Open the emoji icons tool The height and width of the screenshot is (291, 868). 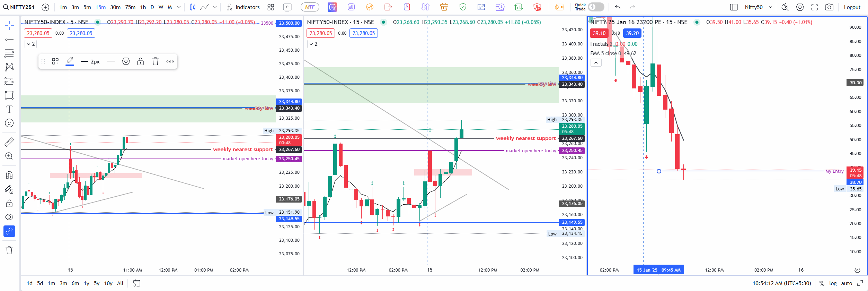[9, 123]
